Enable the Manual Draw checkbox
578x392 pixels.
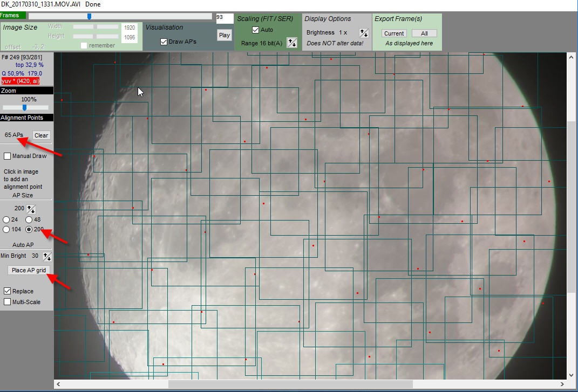pyautogui.click(x=8, y=156)
